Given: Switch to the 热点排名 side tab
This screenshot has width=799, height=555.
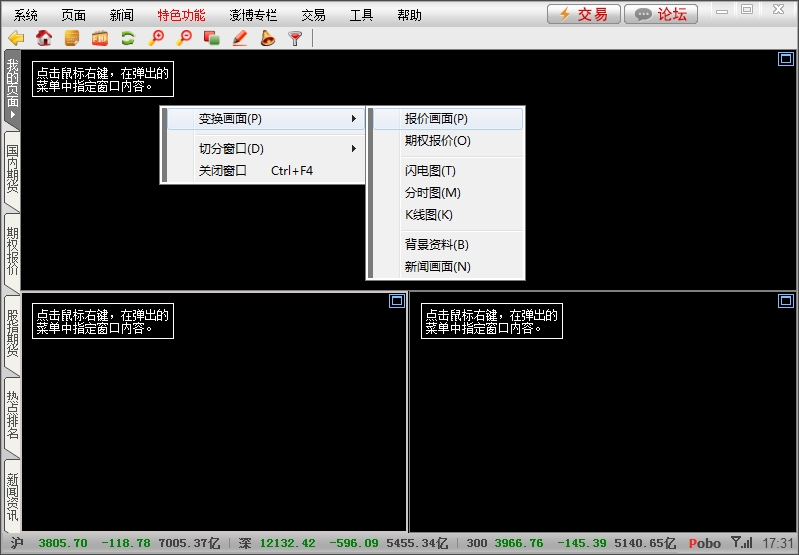Looking at the screenshot, I should (12, 417).
